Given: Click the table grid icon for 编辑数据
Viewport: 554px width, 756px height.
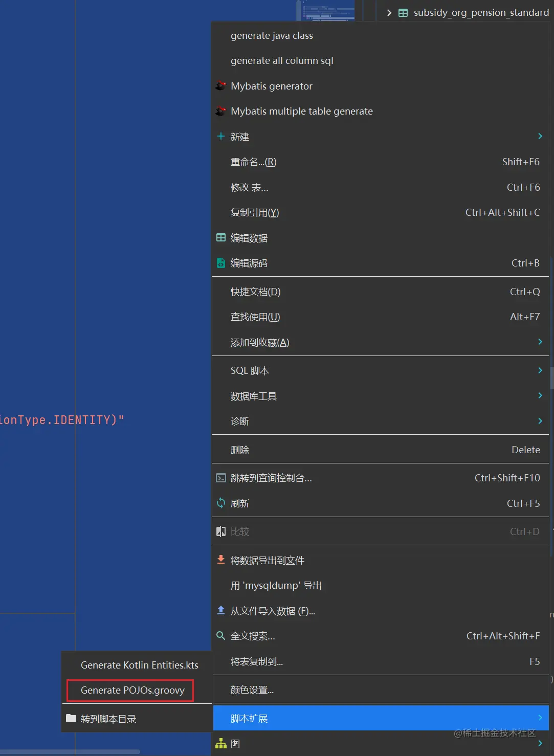Looking at the screenshot, I should click(221, 237).
